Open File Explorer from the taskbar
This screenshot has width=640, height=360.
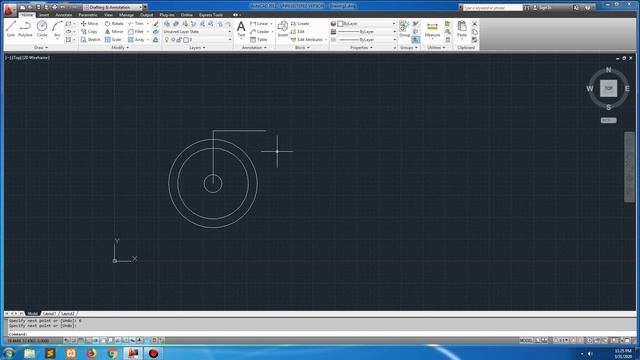29,353
